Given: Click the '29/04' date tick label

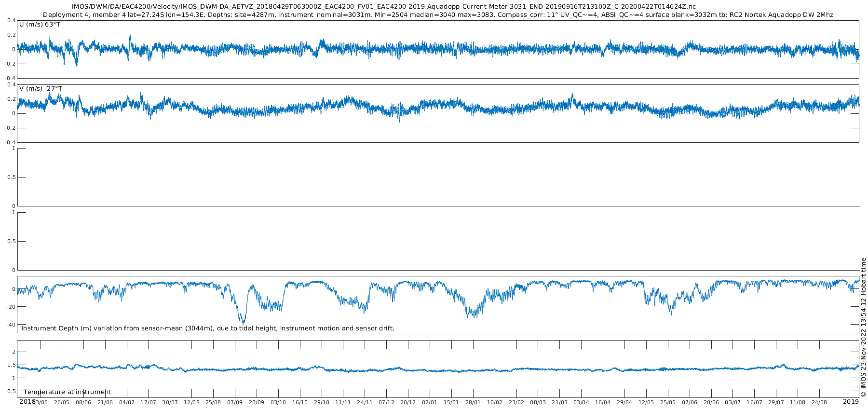Looking at the screenshot, I should tap(624, 402).
